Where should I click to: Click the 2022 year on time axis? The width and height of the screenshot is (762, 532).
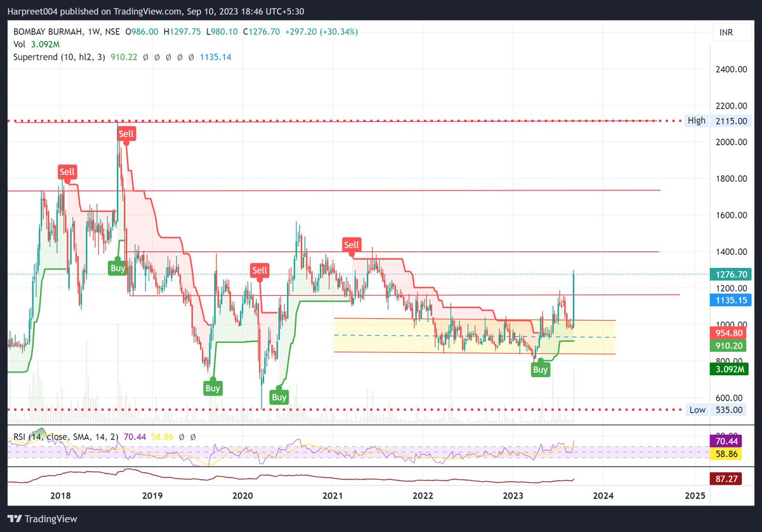[423, 495]
